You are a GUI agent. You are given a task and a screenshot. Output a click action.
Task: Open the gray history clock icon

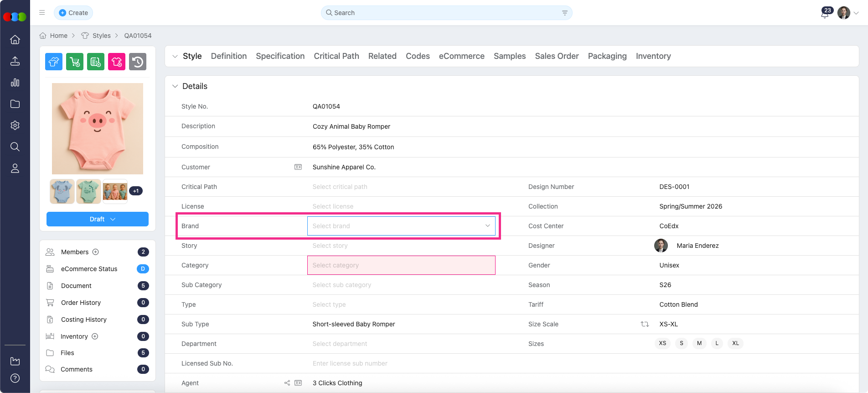click(138, 62)
